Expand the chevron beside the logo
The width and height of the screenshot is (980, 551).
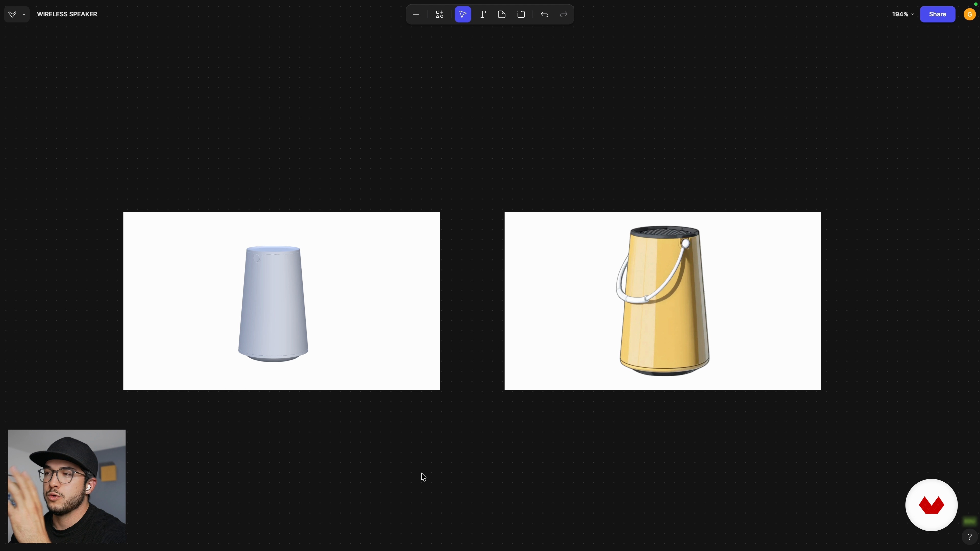click(x=24, y=15)
